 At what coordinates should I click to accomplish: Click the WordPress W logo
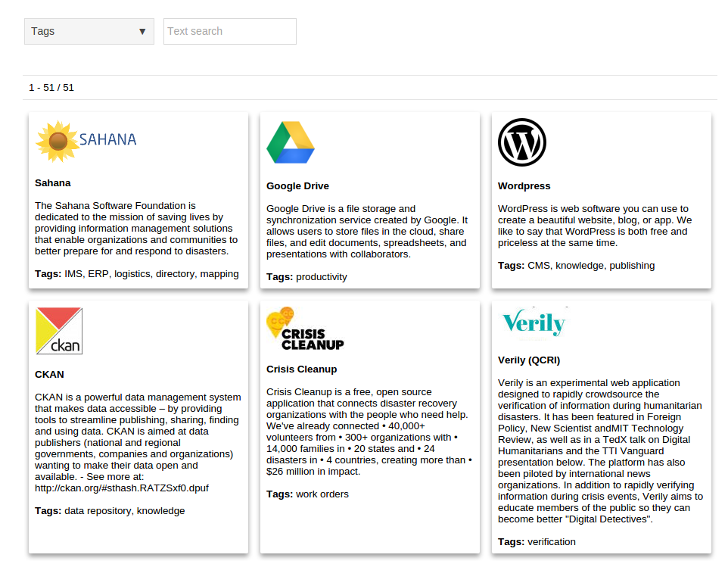(x=522, y=142)
